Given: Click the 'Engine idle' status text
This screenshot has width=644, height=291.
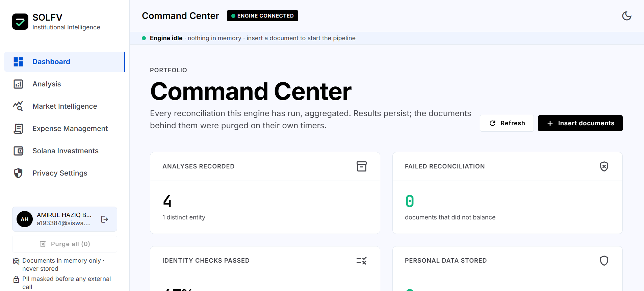Looking at the screenshot, I should (166, 38).
